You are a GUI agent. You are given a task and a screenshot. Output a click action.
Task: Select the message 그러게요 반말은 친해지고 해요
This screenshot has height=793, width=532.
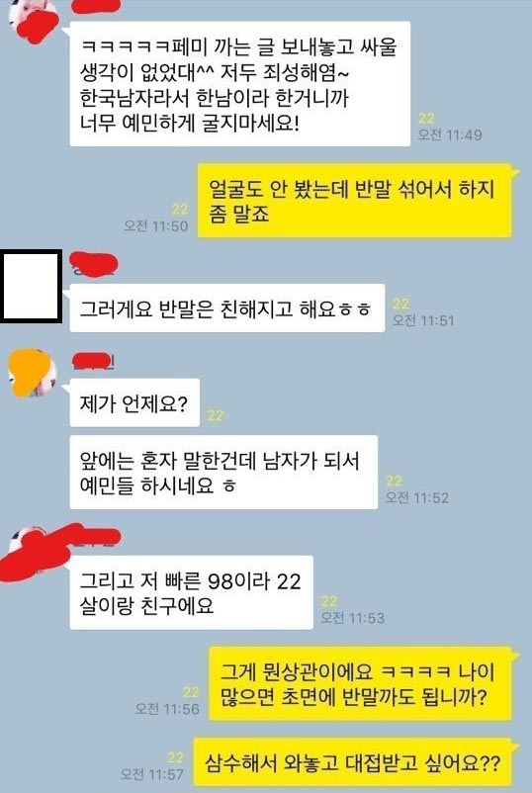[x=227, y=308]
